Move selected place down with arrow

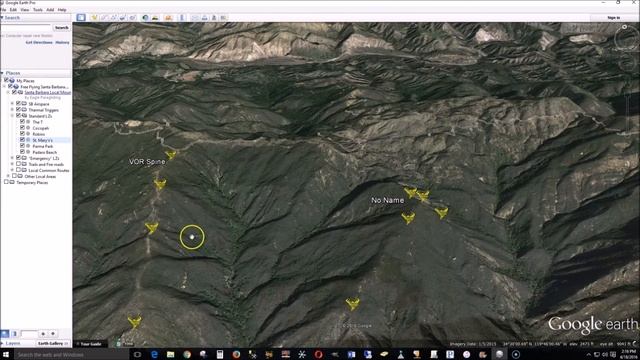[53, 333]
